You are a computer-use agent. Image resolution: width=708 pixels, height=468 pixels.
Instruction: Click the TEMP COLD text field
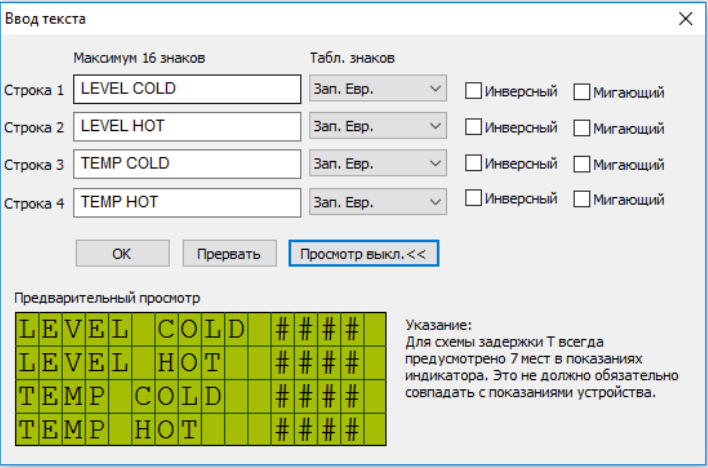[187, 164]
